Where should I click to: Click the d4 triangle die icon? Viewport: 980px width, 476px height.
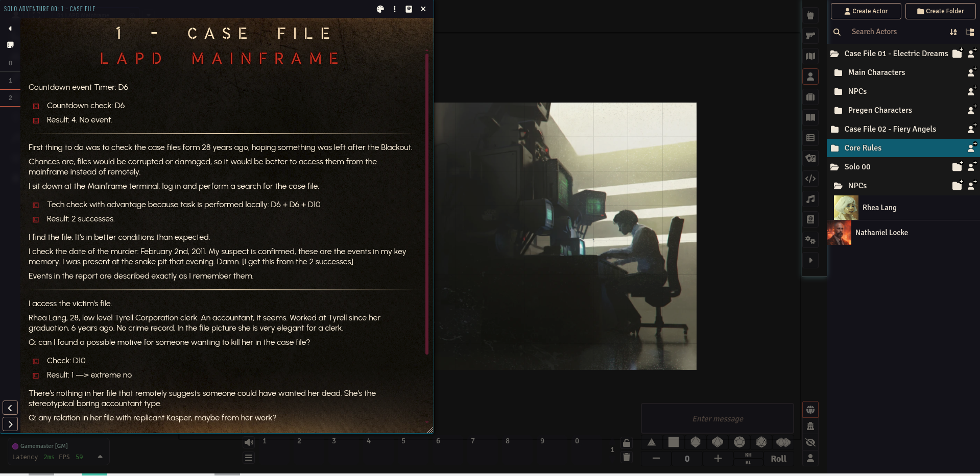[652, 442]
